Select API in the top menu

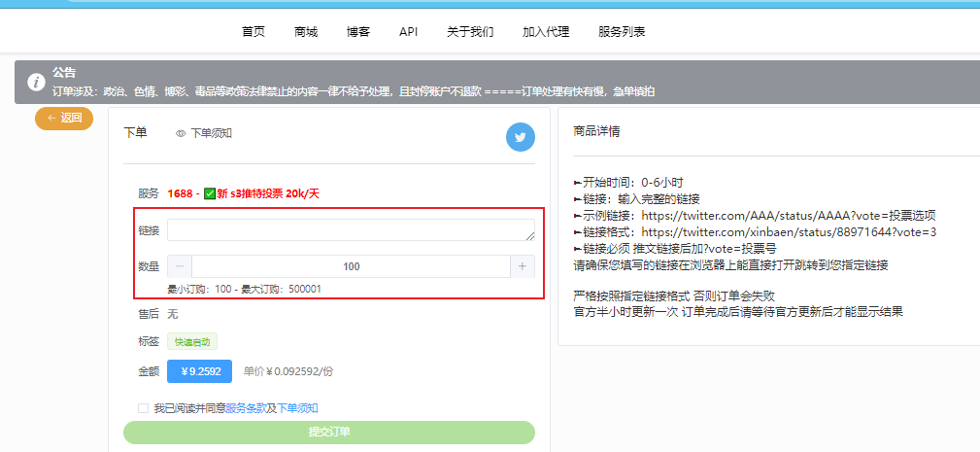(x=408, y=31)
